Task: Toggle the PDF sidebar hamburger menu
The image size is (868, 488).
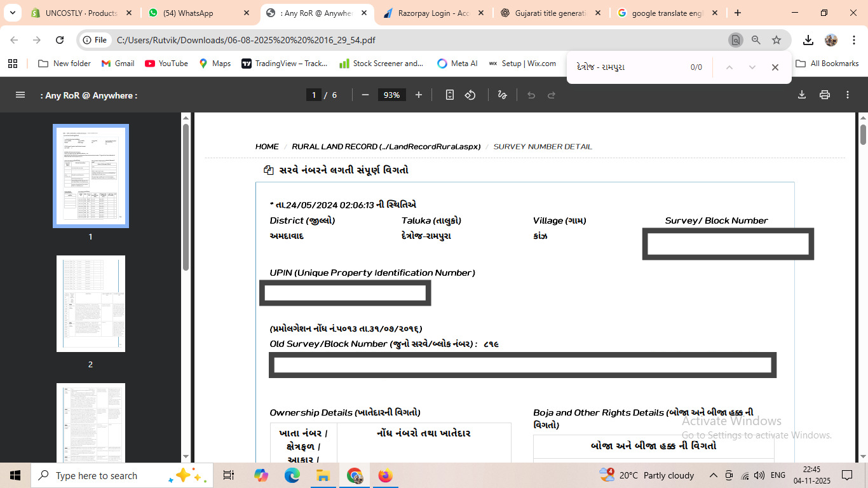Action: [20, 95]
